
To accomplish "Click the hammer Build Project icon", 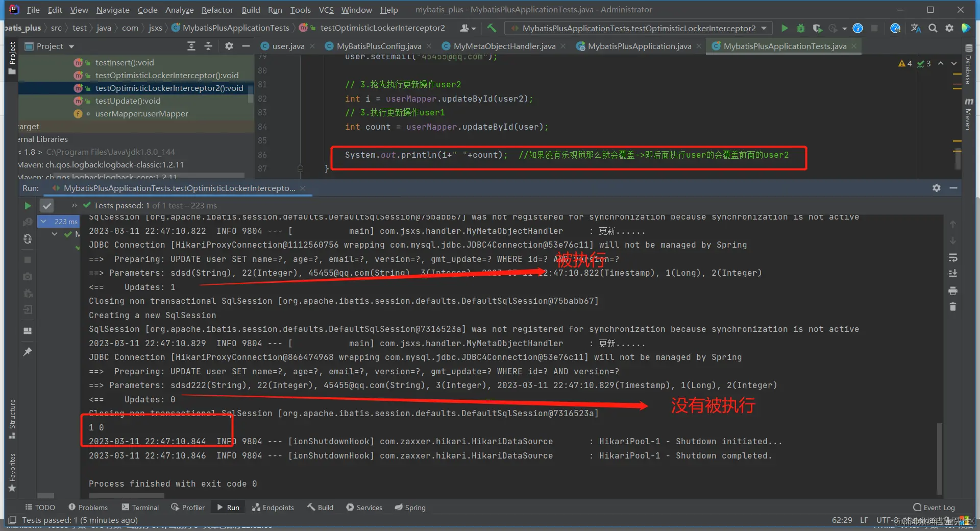I will [x=492, y=28].
